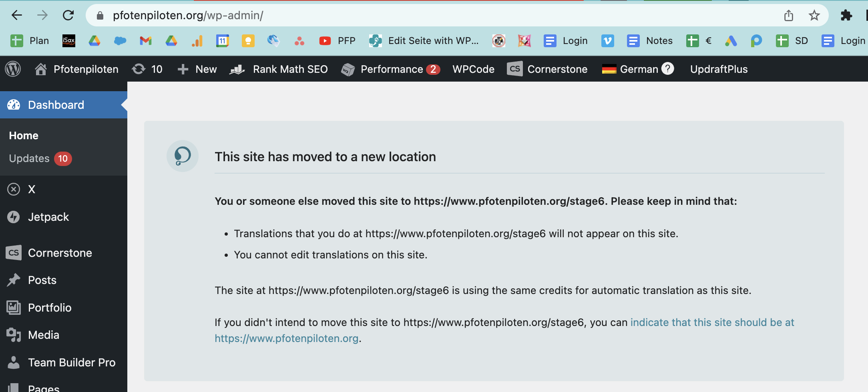Click the browser back arrow

coord(17,15)
